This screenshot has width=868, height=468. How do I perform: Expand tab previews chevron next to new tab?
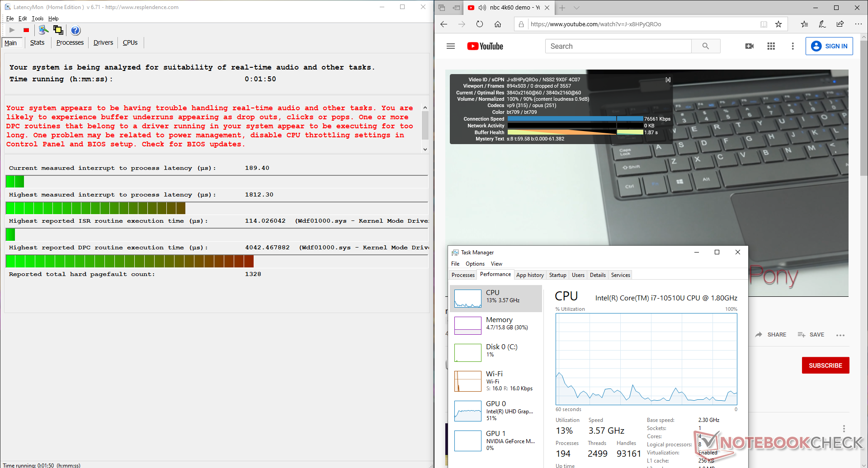576,8
